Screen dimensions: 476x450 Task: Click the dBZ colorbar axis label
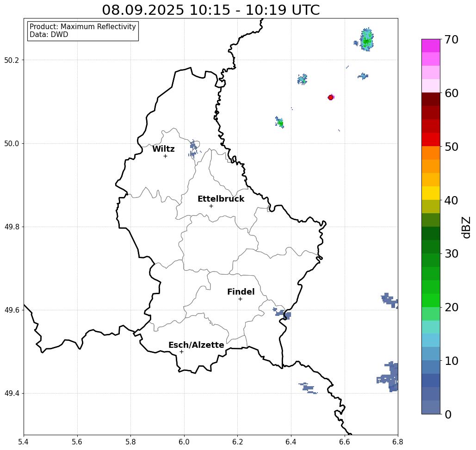pos(466,227)
